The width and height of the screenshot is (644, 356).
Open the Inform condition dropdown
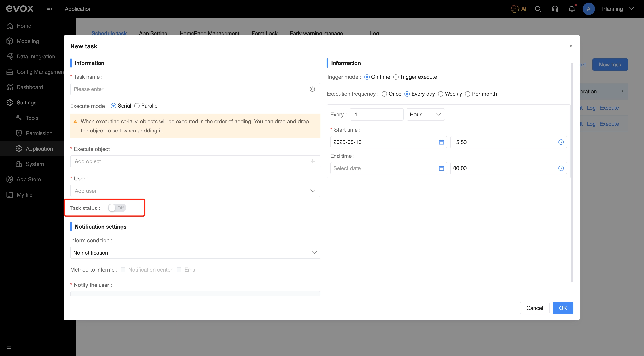195,253
